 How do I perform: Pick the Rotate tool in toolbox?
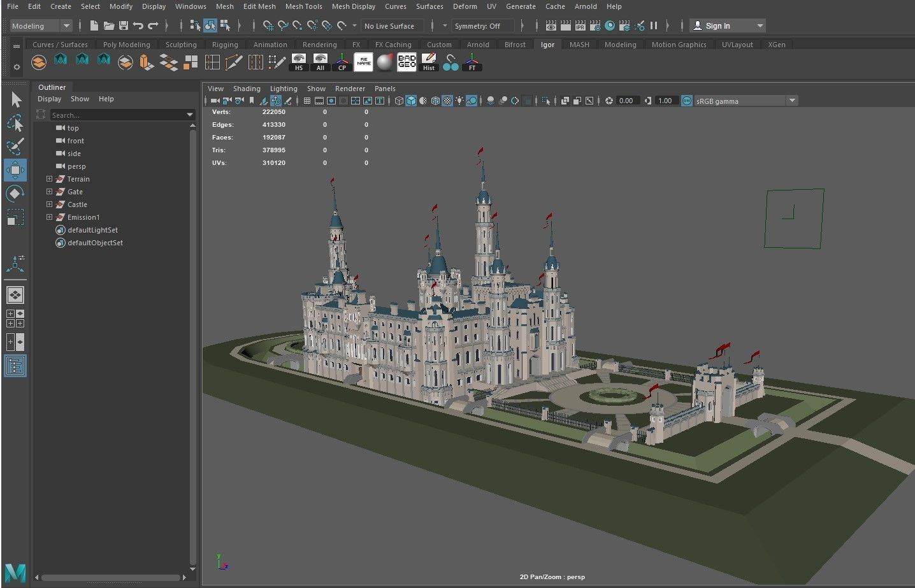pyautogui.click(x=15, y=193)
